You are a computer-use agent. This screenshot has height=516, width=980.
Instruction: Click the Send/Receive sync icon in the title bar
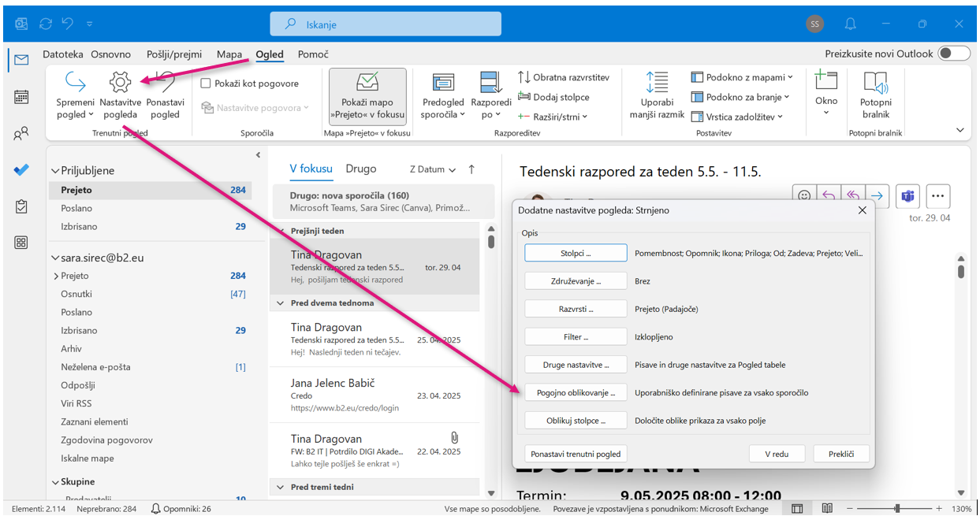(47, 24)
